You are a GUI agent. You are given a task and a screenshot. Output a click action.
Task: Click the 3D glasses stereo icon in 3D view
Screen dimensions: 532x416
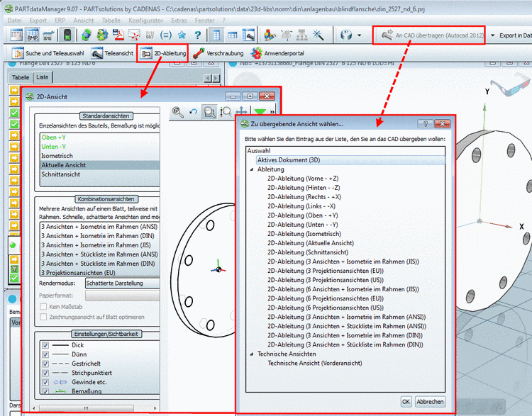510,85
